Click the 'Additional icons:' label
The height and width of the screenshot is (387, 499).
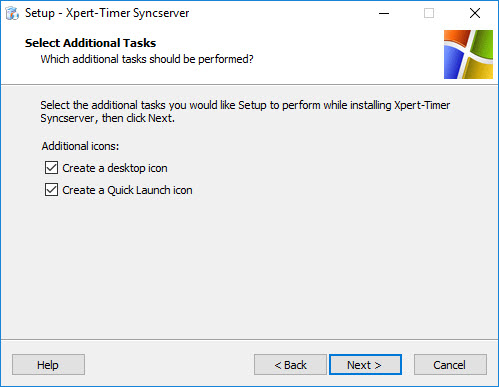80,146
